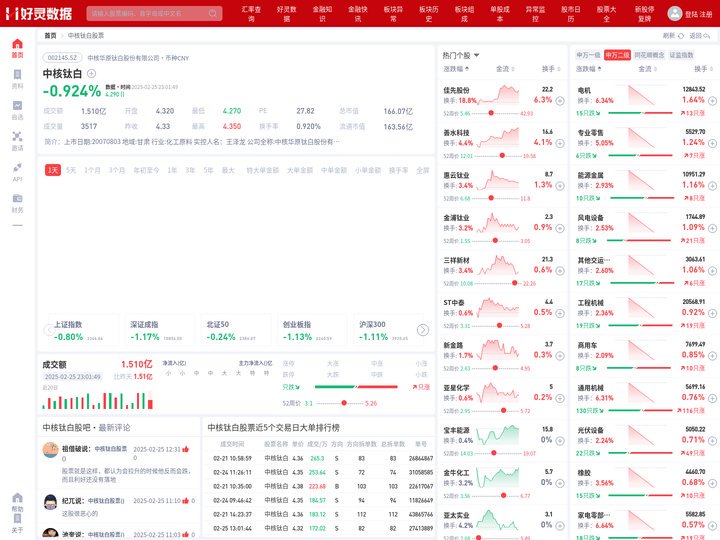720x540 pixels.
Task: Open the 创业板指 index card
Action: (310, 331)
